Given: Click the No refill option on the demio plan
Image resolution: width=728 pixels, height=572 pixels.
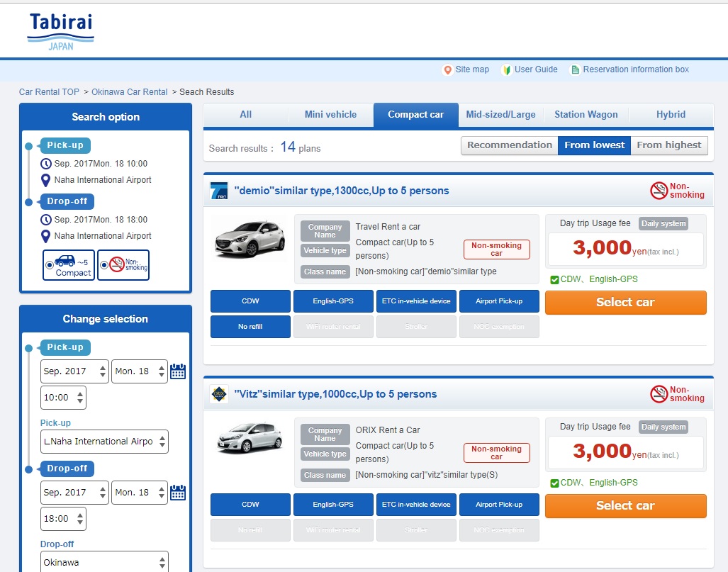Looking at the screenshot, I should (251, 327).
